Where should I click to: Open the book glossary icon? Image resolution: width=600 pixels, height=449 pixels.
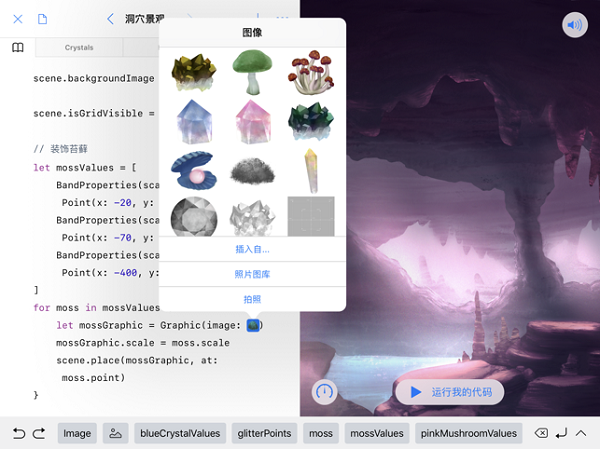click(x=18, y=47)
